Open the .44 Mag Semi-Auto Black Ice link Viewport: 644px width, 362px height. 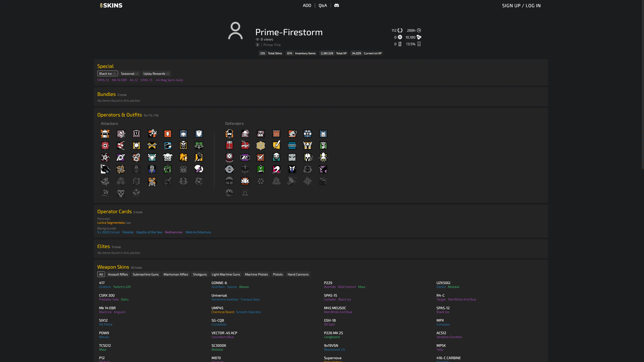(169, 80)
